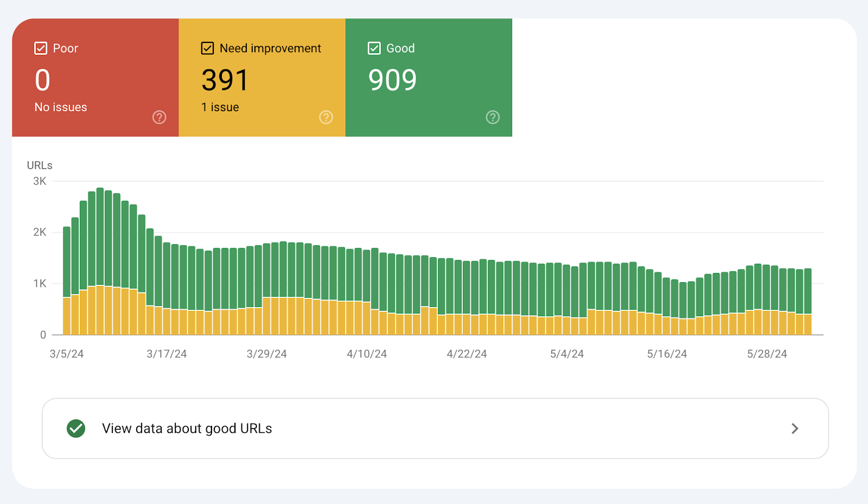Click the 1K axis label
This screenshot has width=868, height=504.
point(40,283)
